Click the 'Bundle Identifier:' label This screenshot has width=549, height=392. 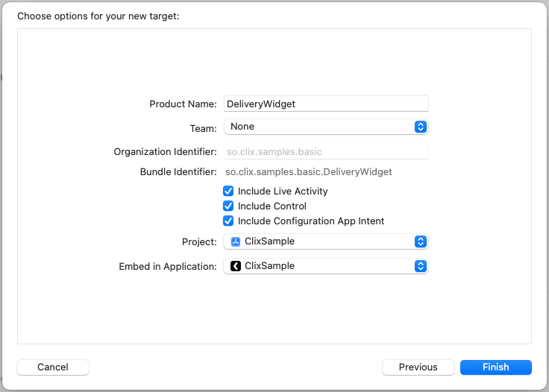pos(178,171)
